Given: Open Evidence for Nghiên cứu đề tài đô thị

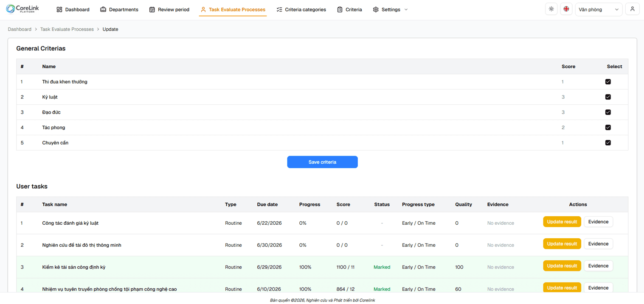Looking at the screenshot, I should [x=598, y=244].
